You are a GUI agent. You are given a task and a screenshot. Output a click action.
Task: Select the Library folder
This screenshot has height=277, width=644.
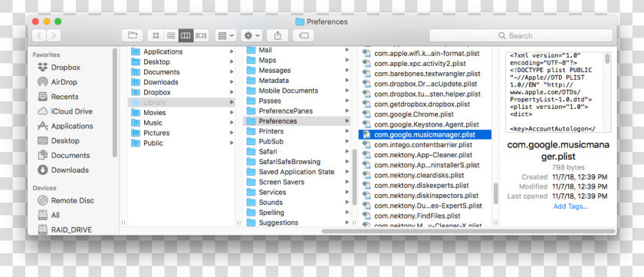pos(181,102)
